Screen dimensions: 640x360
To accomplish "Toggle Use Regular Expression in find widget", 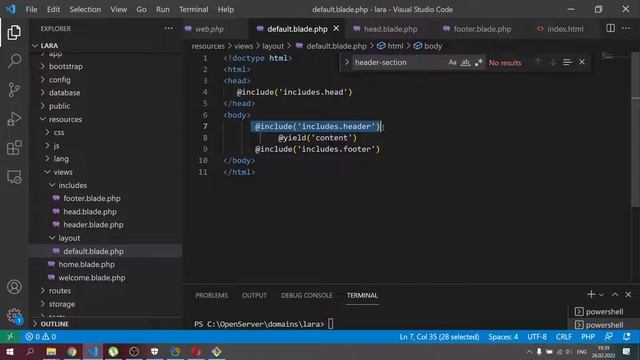I will coord(478,62).
